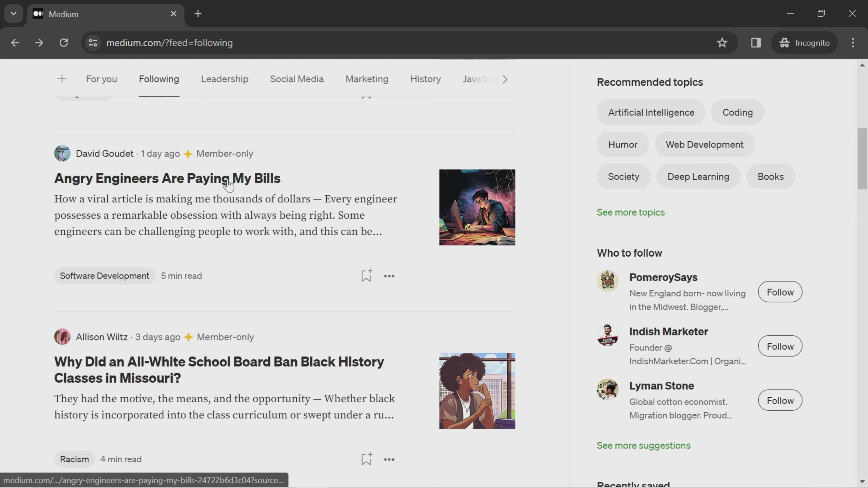The image size is (868, 488).
Task: Follow Indish Marketer
Action: (x=780, y=346)
